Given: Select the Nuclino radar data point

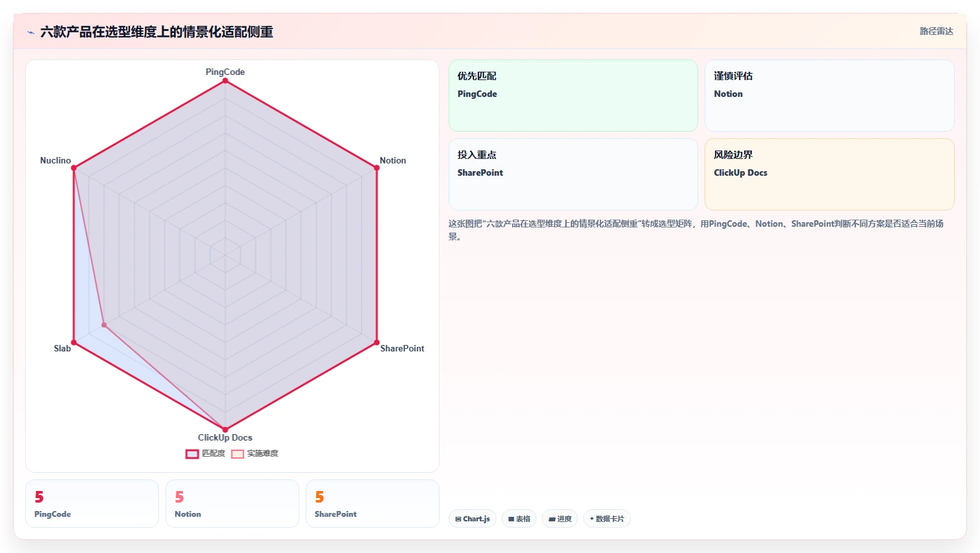Looking at the screenshot, I should click(74, 168).
